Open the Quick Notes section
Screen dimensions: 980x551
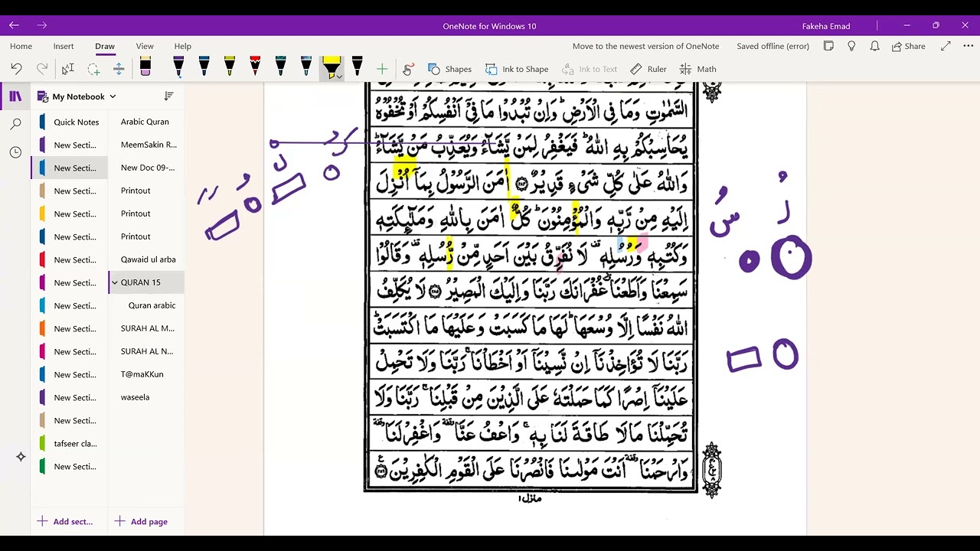tap(70, 122)
